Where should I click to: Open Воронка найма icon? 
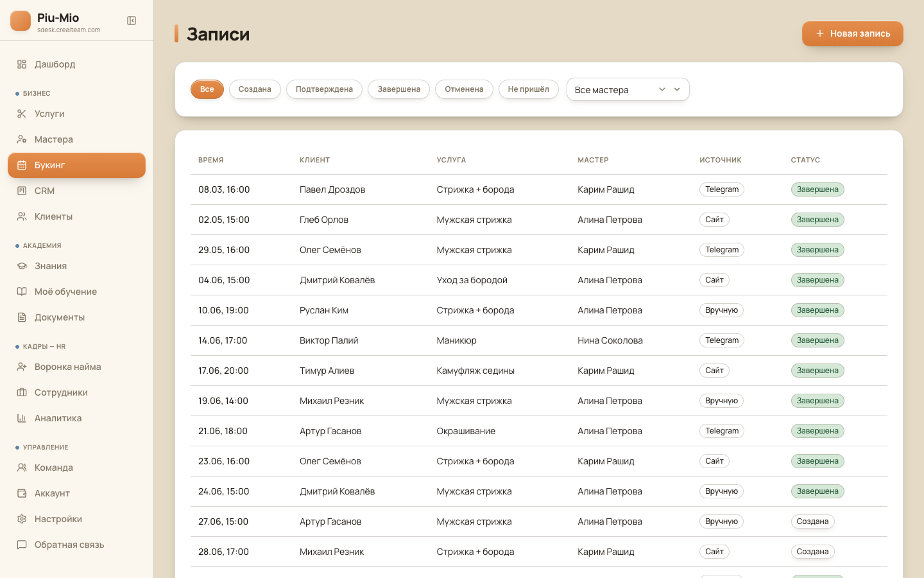pyautogui.click(x=22, y=367)
